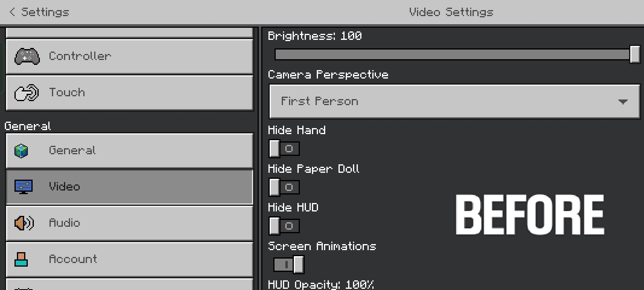The image size is (644, 290).
Task: Click the Audio speaker icon
Action: pyautogui.click(x=24, y=223)
